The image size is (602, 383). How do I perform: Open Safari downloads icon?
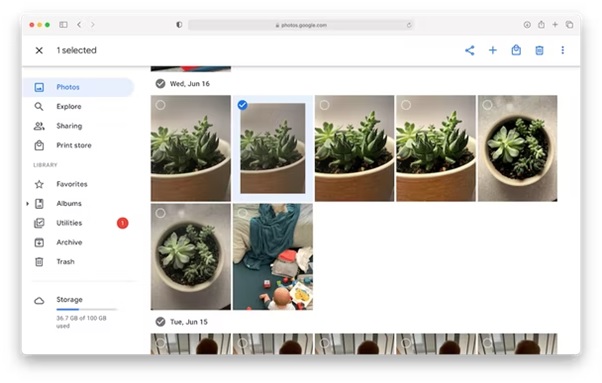click(527, 25)
